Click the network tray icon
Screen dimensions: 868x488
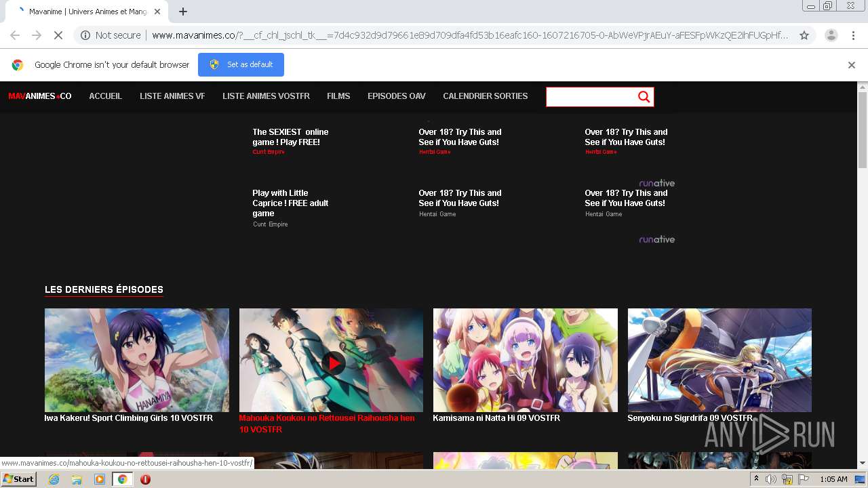tap(787, 479)
